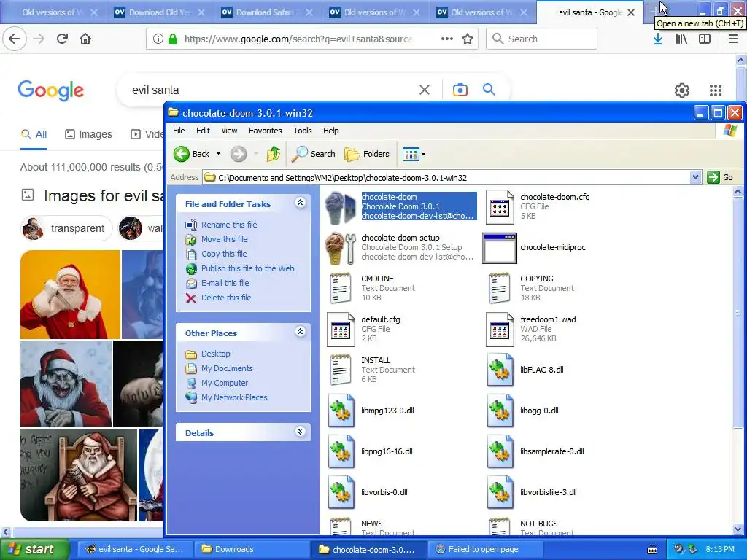Select the libpng16-16.dll icon
747x560 pixels.
coord(341,452)
